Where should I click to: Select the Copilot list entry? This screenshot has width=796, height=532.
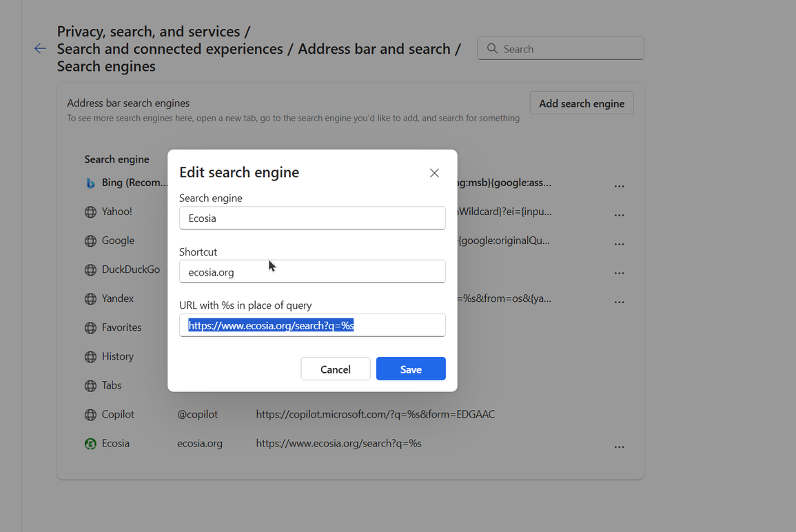pyautogui.click(x=118, y=413)
